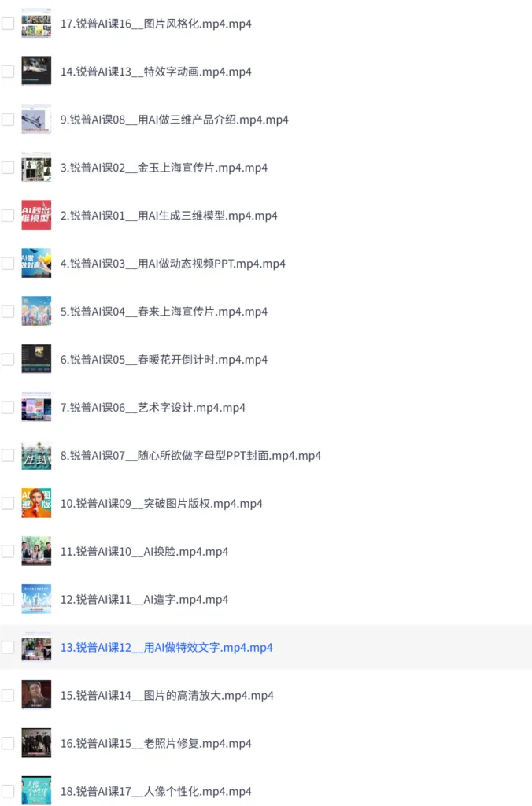Open red thumbnail of 用AI生成三维模型
This screenshot has height=806, width=532.
[36, 216]
